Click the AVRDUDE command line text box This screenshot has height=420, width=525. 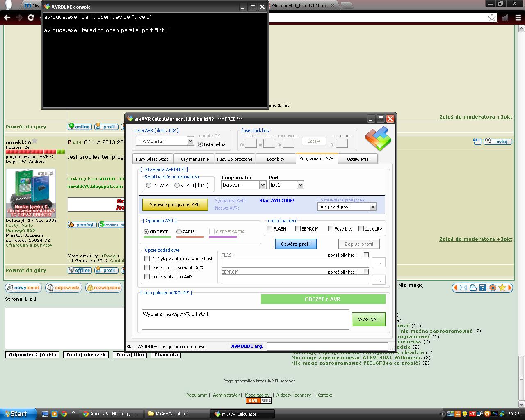[245, 320]
